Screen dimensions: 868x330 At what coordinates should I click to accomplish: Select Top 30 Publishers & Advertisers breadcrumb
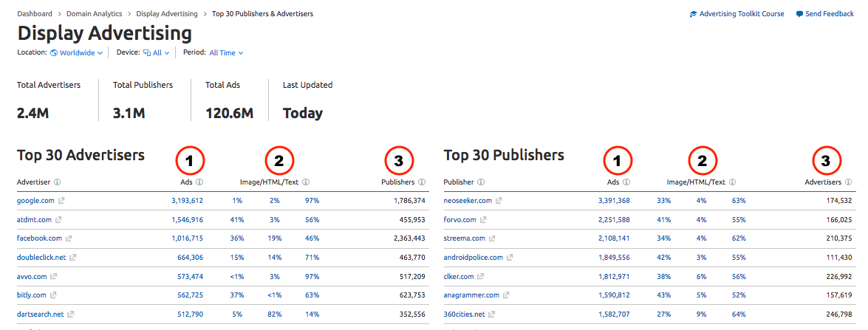pyautogui.click(x=262, y=13)
